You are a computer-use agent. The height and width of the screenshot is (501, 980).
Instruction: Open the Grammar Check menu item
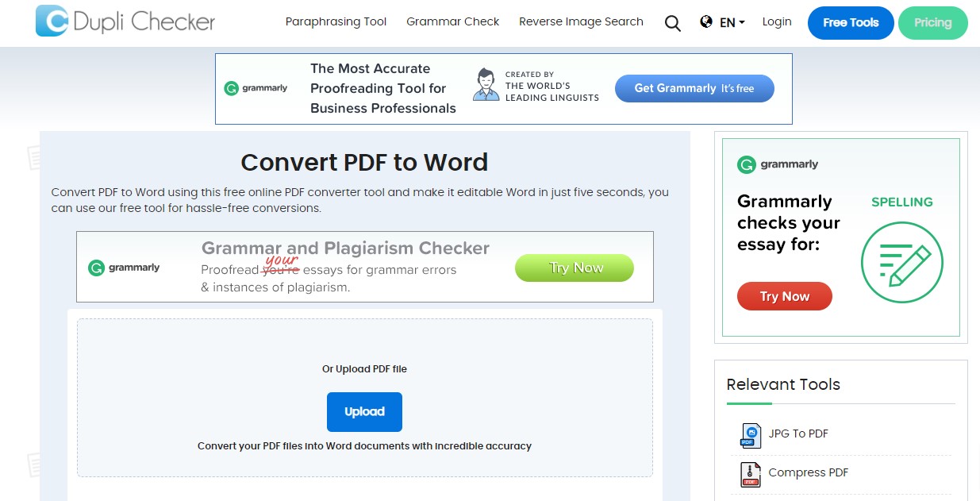tap(452, 21)
